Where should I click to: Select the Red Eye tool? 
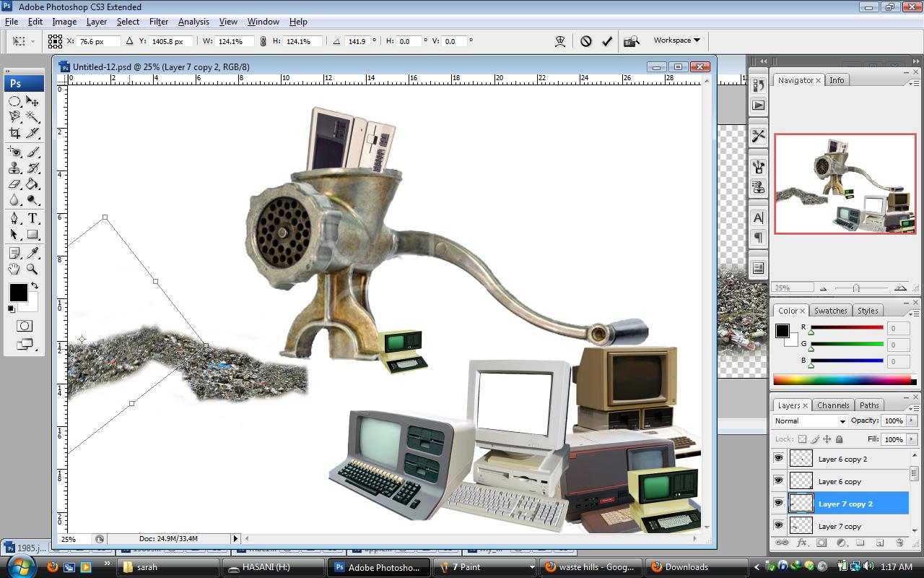[14, 152]
